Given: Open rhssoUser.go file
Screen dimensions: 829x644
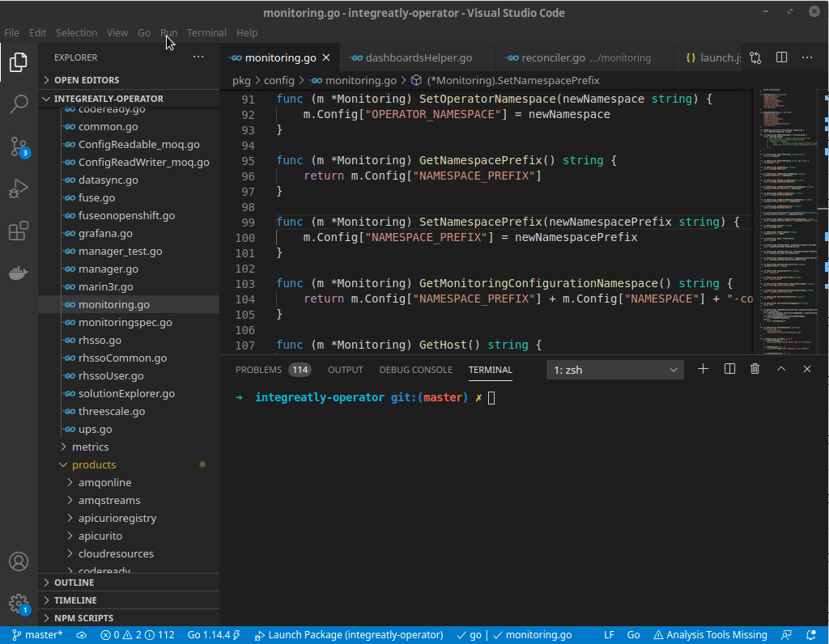Looking at the screenshot, I should (x=129, y=375).
